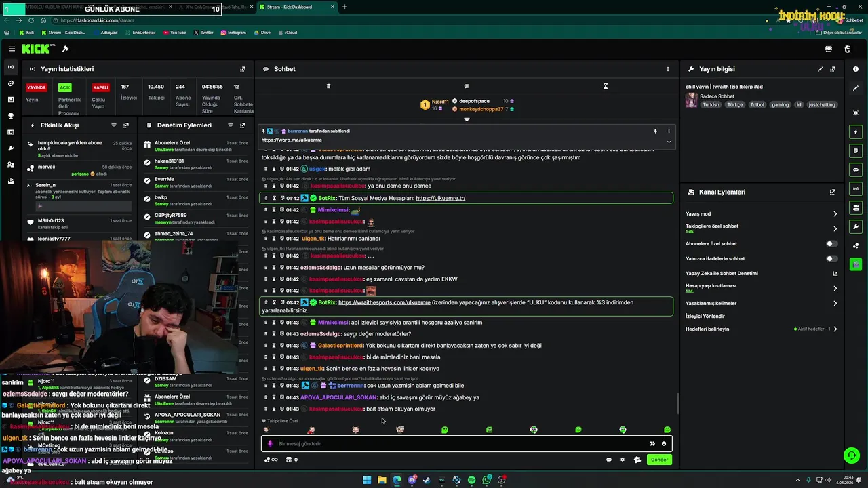Viewport: 868px width, 488px height.
Task: Toggle the lightning activity widget in right sidebar
Action: [856, 131]
